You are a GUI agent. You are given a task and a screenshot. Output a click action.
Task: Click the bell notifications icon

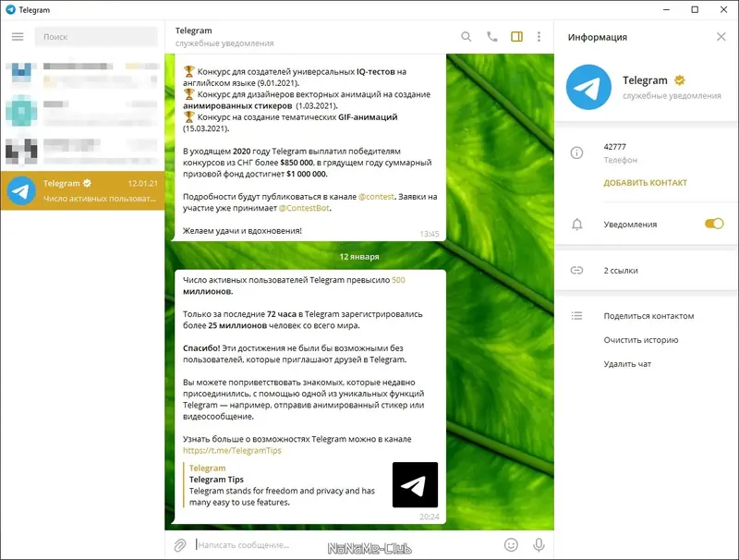click(576, 225)
